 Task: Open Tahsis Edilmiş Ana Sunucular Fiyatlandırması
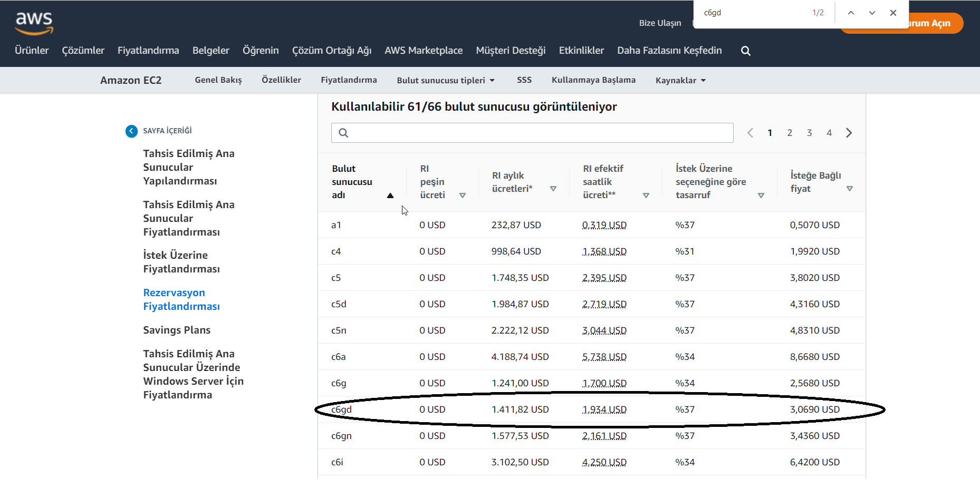[189, 218]
